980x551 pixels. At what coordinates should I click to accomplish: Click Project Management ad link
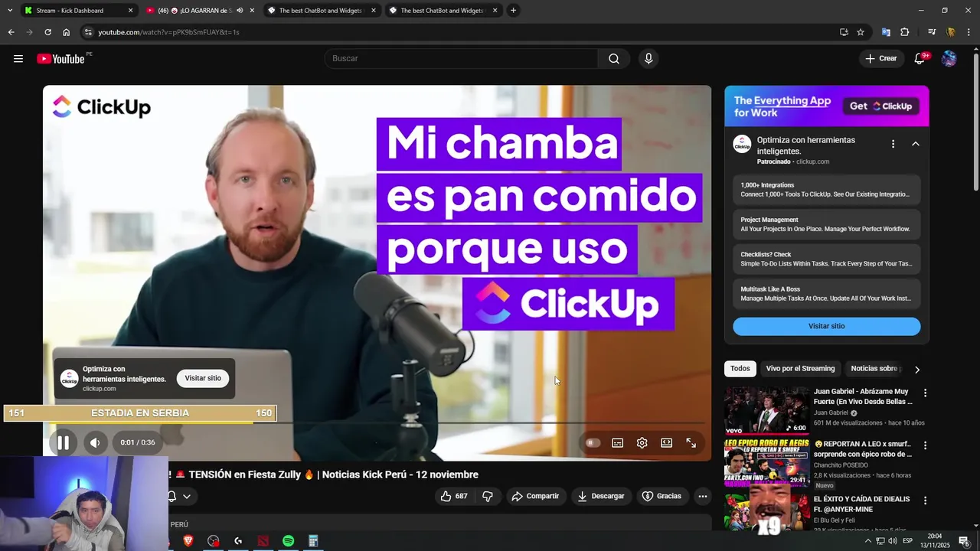point(827,224)
